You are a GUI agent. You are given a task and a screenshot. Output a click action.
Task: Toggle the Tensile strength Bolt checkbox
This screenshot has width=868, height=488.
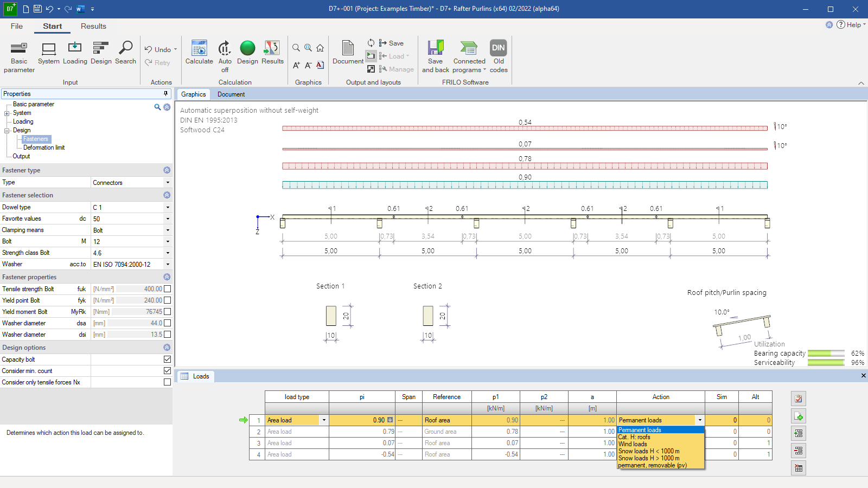click(168, 289)
